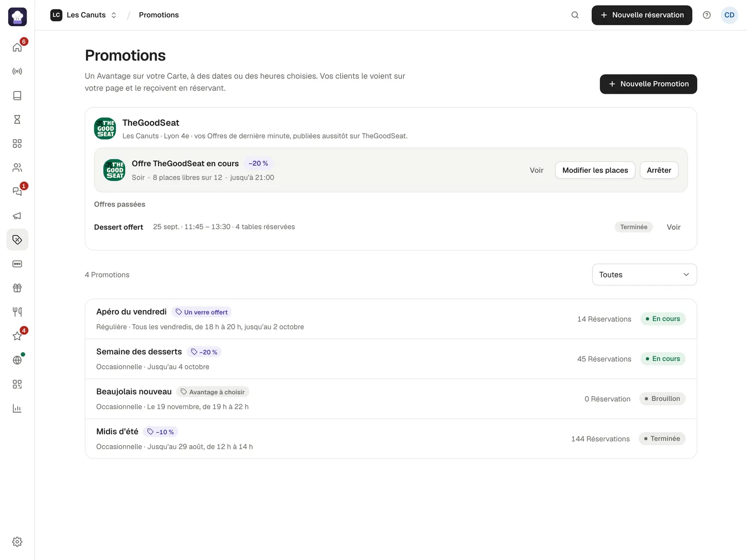
Task: Click the Nouvelle réservation button
Action: [642, 15]
